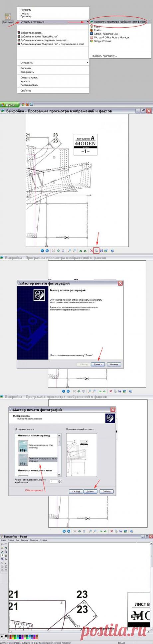Select the Brush tool in Paint
The image size is (153, 644).
click(x=6, y=556)
